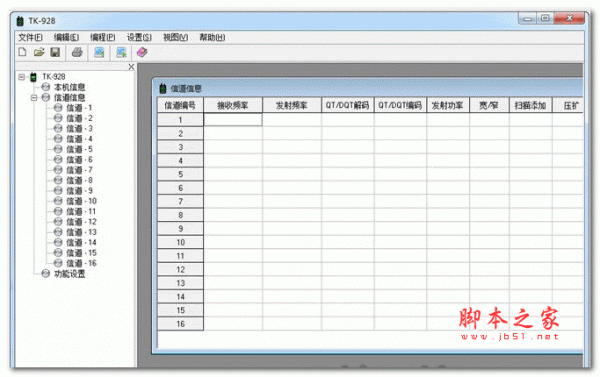
Task: Click the TK-928 application title bar icon
Action: 20,21
